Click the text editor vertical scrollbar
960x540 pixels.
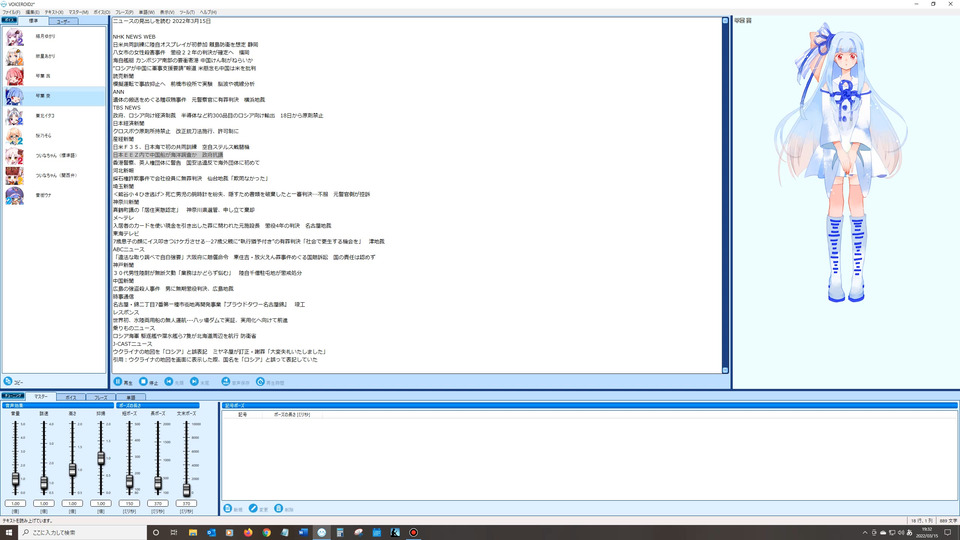[726, 196]
